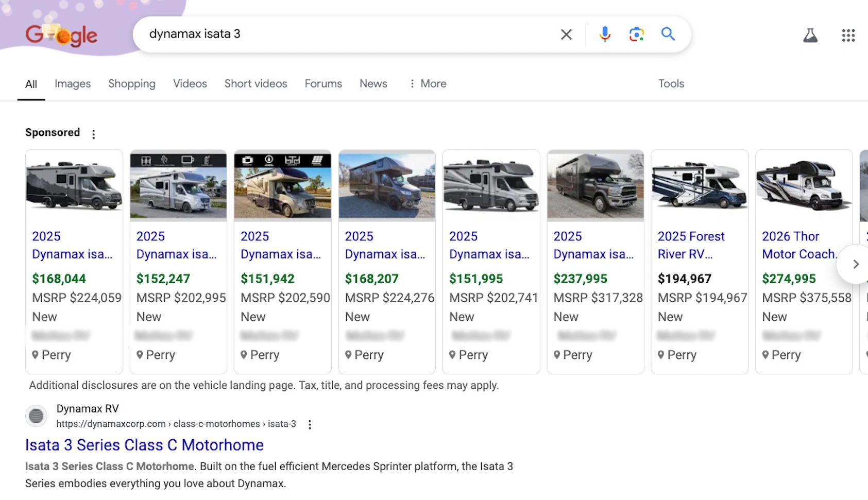Open the $151,995 Dynamax RV thumbnail
The width and height of the screenshot is (868, 500).
491,186
